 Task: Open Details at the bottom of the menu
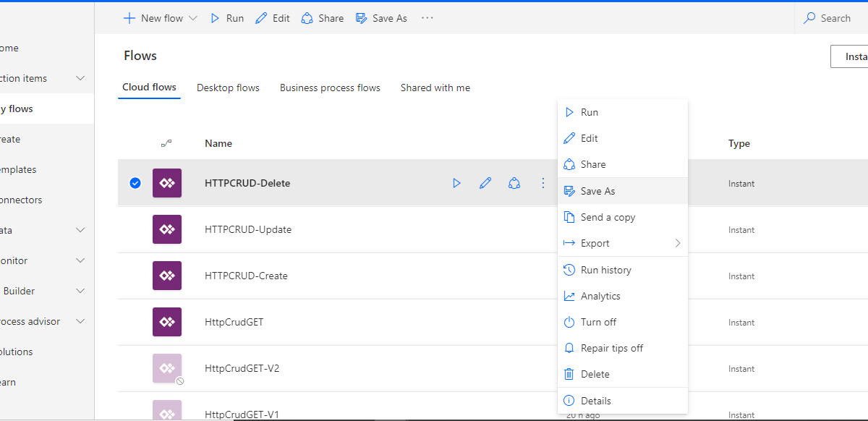[597, 400]
